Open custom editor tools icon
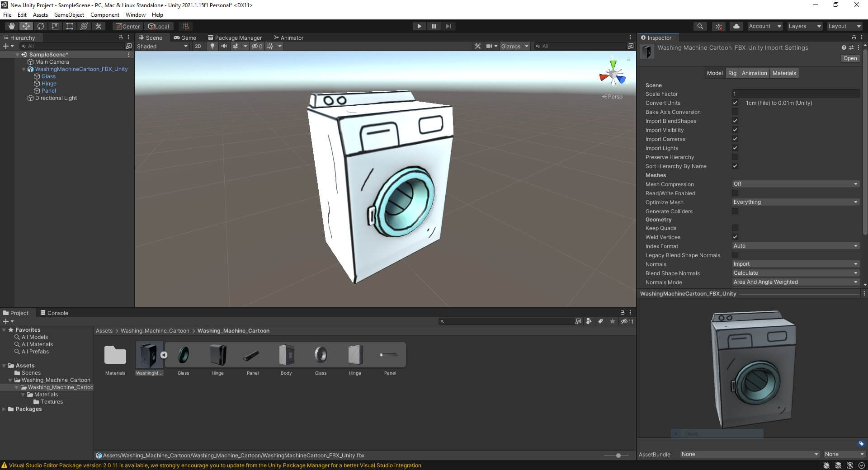The image size is (868, 470). pos(98,26)
